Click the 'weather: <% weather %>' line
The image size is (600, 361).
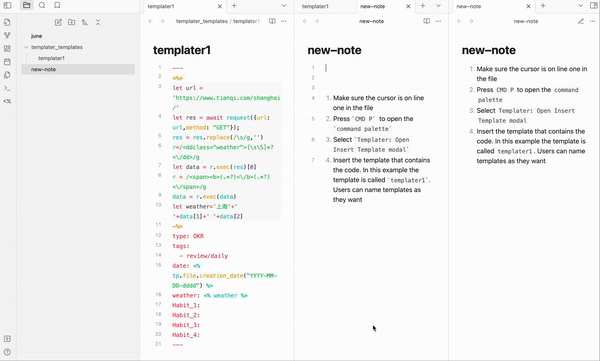pos(210,295)
